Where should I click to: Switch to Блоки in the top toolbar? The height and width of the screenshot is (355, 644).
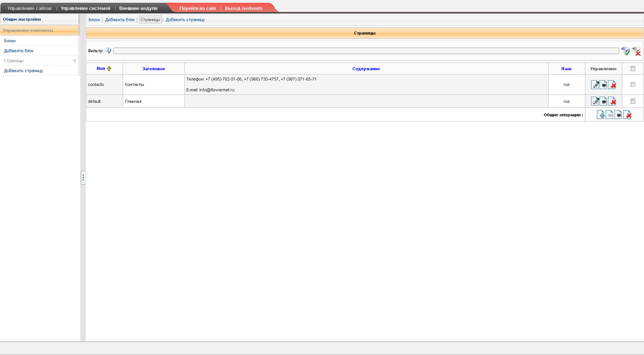[x=94, y=20]
